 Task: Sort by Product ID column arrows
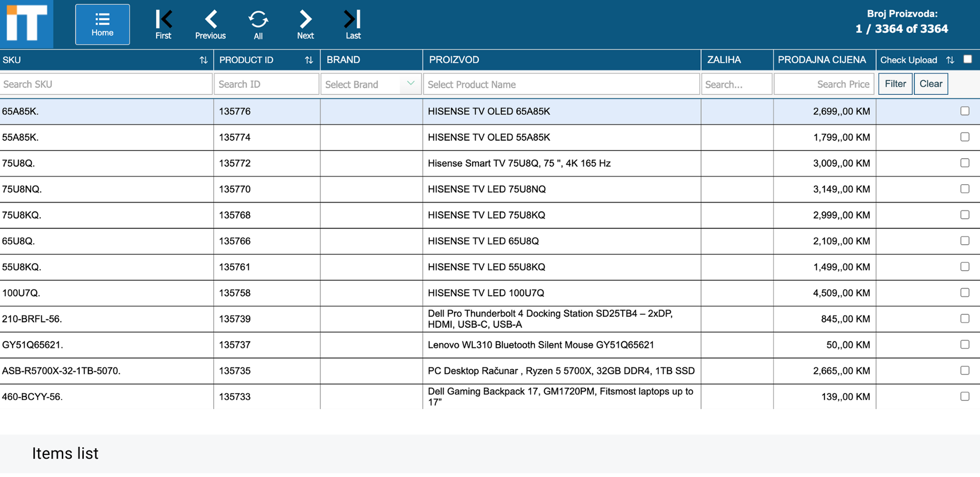(309, 60)
